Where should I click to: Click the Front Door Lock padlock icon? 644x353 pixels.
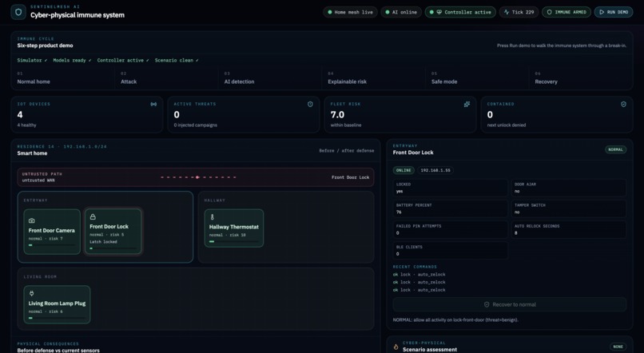point(93,216)
